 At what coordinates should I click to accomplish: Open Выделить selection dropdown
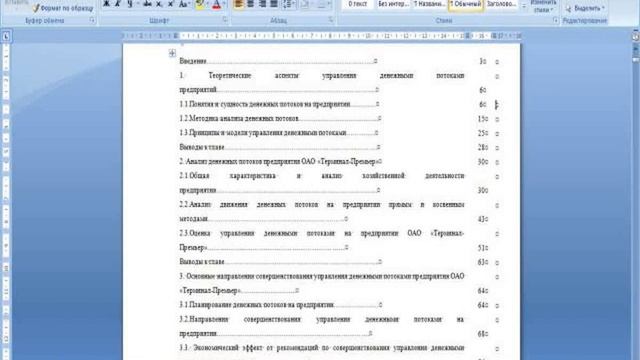point(585,8)
